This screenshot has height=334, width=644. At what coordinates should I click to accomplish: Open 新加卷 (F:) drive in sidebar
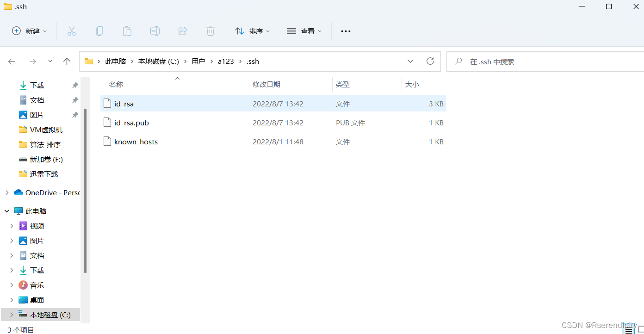(46, 160)
